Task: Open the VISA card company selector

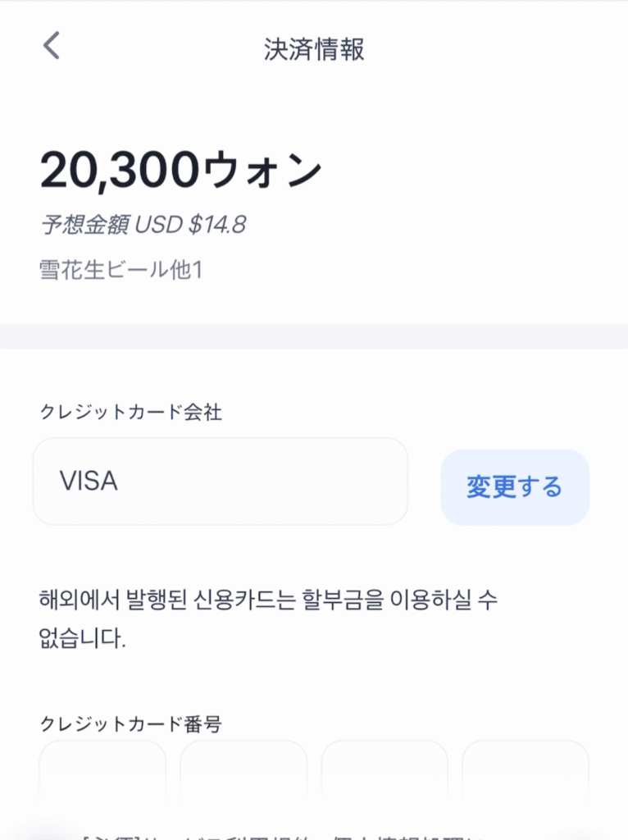Action: pos(220,482)
